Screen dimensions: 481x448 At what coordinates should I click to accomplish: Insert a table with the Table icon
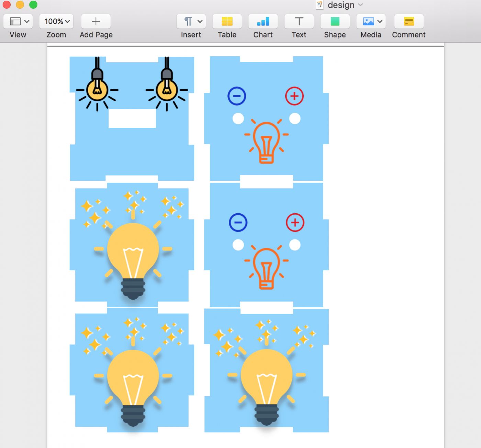point(227,22)
